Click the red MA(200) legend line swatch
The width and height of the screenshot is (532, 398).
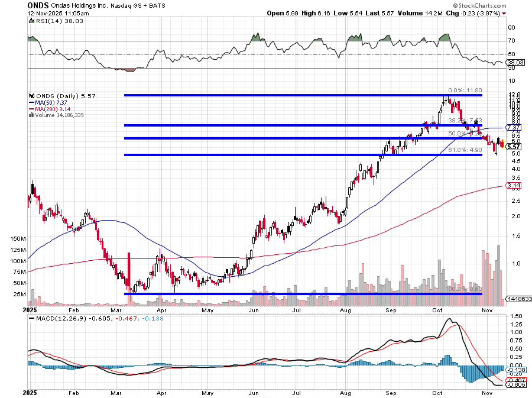[x=30, y=108]
